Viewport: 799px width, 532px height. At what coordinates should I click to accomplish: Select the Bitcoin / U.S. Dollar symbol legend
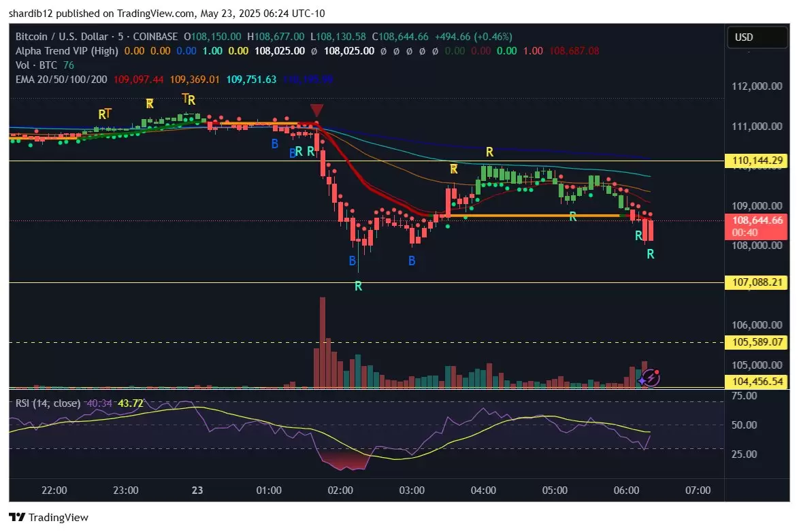tap(97, 37)
